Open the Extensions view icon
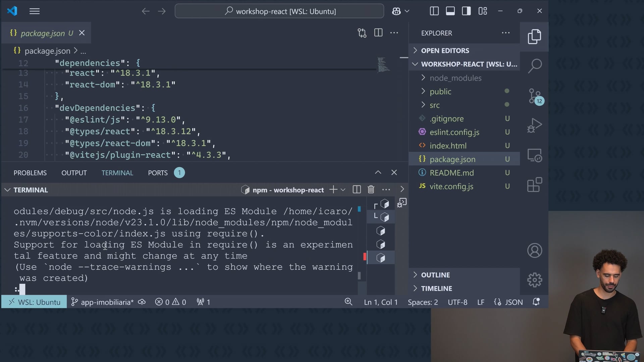The image size is (644, 362). point(534,185)
